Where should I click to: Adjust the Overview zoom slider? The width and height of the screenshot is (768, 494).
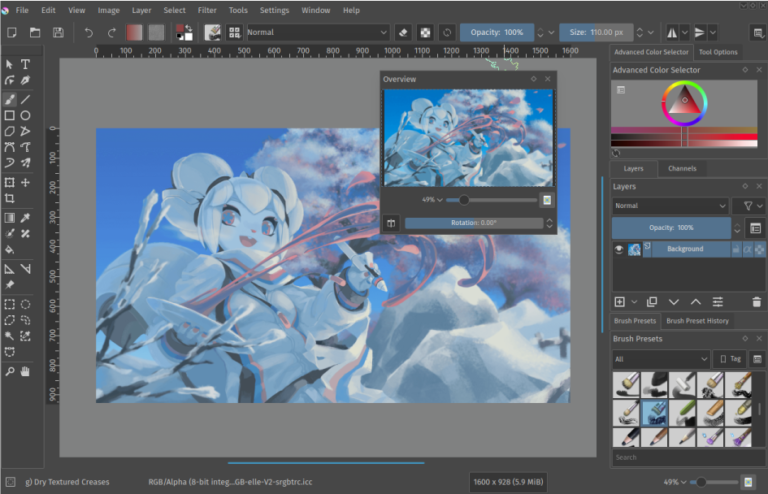coord(491,200)
